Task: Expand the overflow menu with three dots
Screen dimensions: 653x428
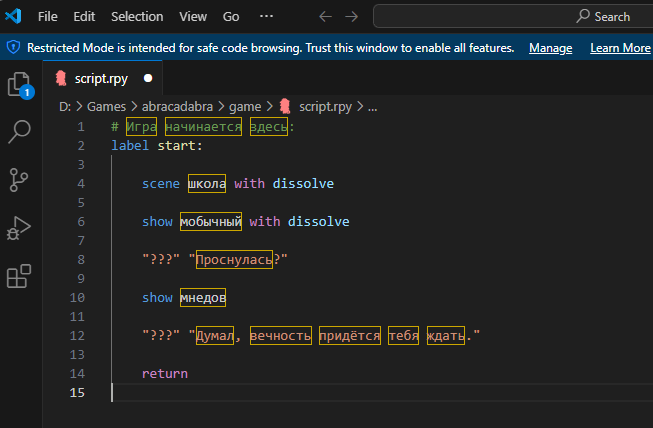Action: [266, 17]
